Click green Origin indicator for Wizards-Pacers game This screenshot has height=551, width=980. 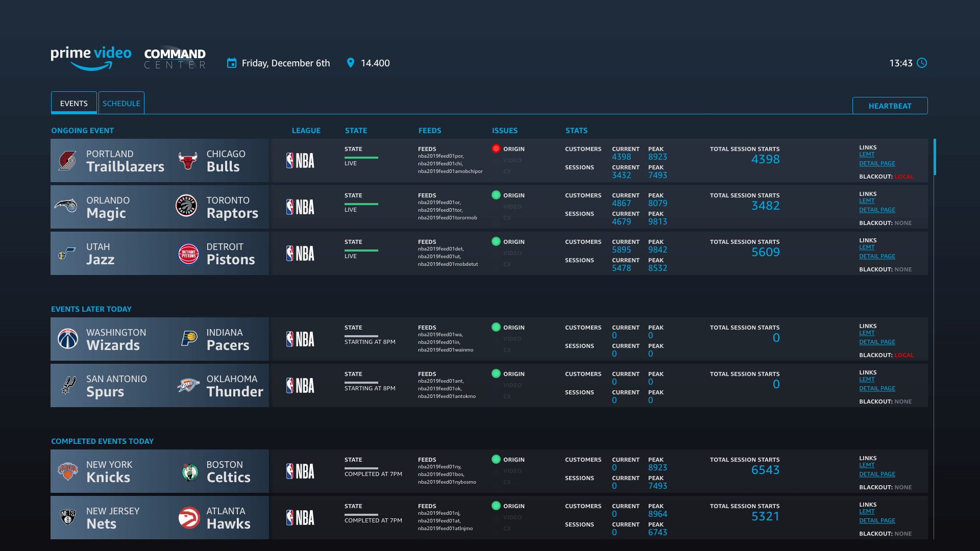[496, 327]
